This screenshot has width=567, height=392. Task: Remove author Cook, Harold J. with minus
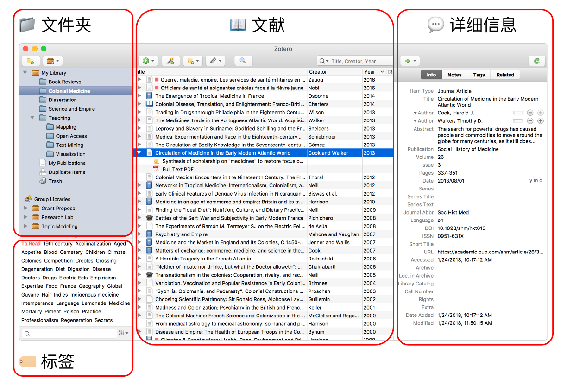(x=530, y=113)
